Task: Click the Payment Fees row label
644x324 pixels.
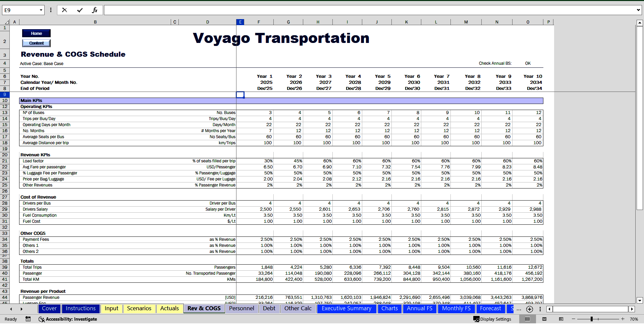Action: (36, 239)
